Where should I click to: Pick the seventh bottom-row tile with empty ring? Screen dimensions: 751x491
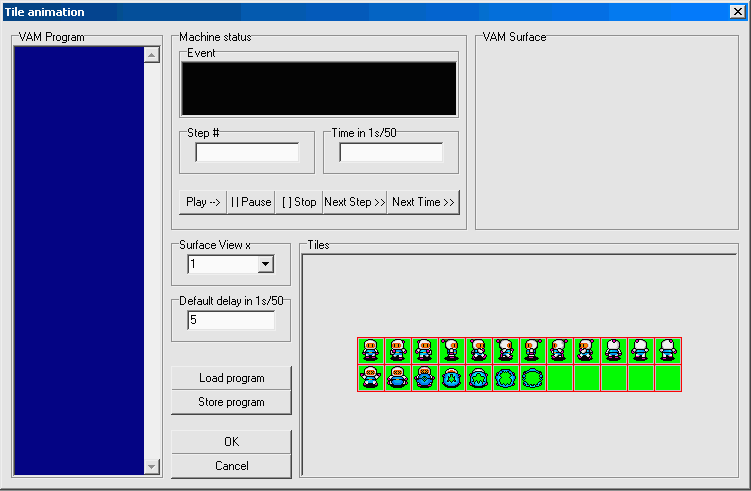coord(533,378)
